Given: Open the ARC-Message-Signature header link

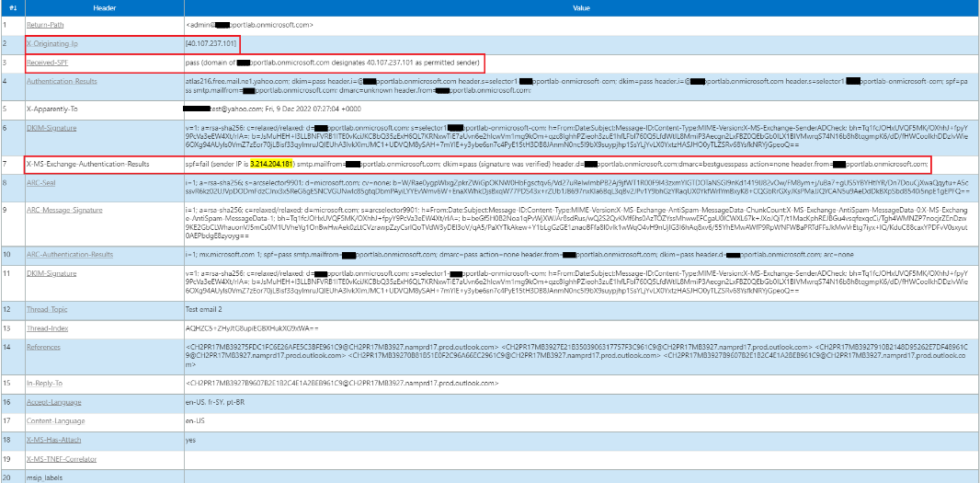Looking at the screenshot, I should click(x=64, y=210).
